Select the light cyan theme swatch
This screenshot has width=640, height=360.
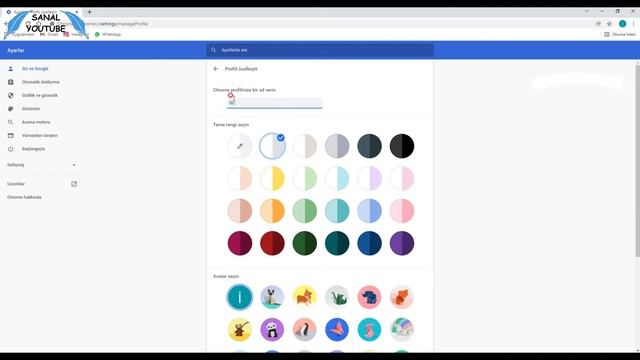337,178
